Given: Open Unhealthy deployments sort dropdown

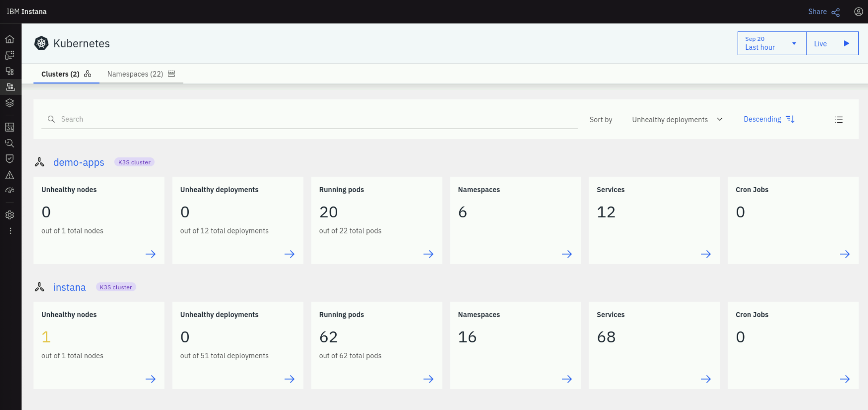Looking at the screenshot, I should (x=677, y=119).
